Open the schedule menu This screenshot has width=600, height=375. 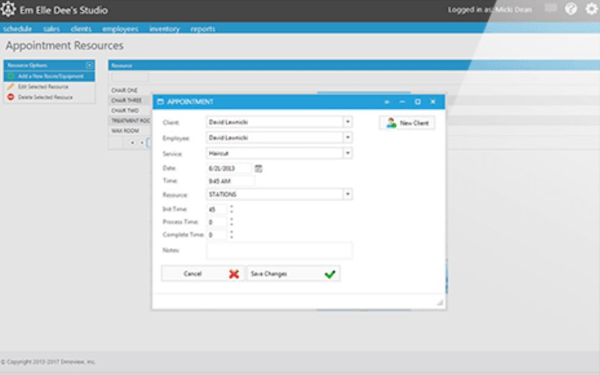17,29
